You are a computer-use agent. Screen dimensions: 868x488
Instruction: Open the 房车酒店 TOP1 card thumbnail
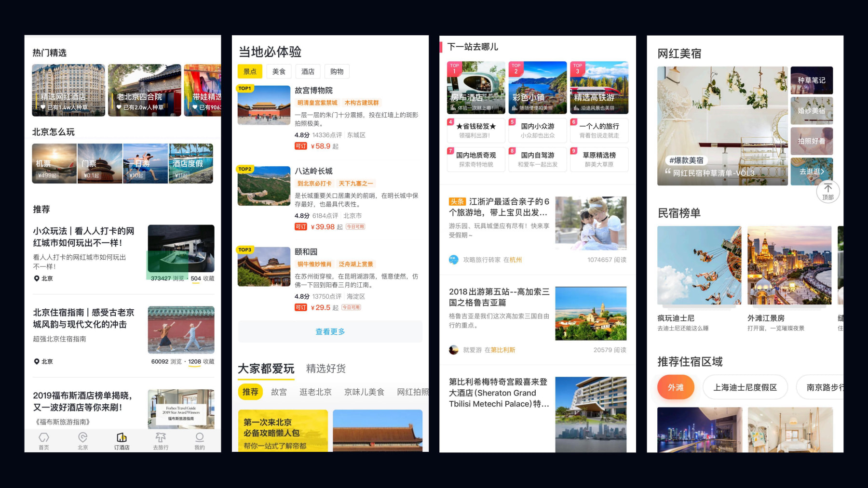[x=475, y=87]
